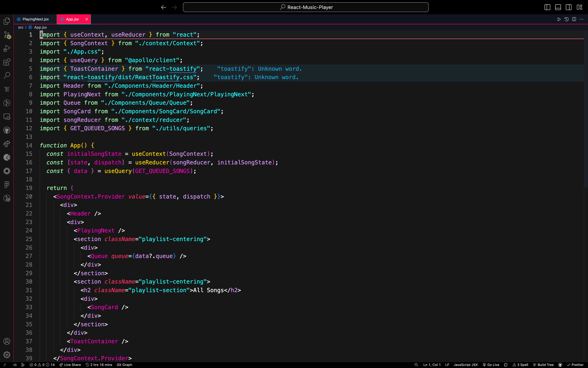588x368 pixels.
Task: Open the Search view in activity bar
Action: click(x=7, y=76)
